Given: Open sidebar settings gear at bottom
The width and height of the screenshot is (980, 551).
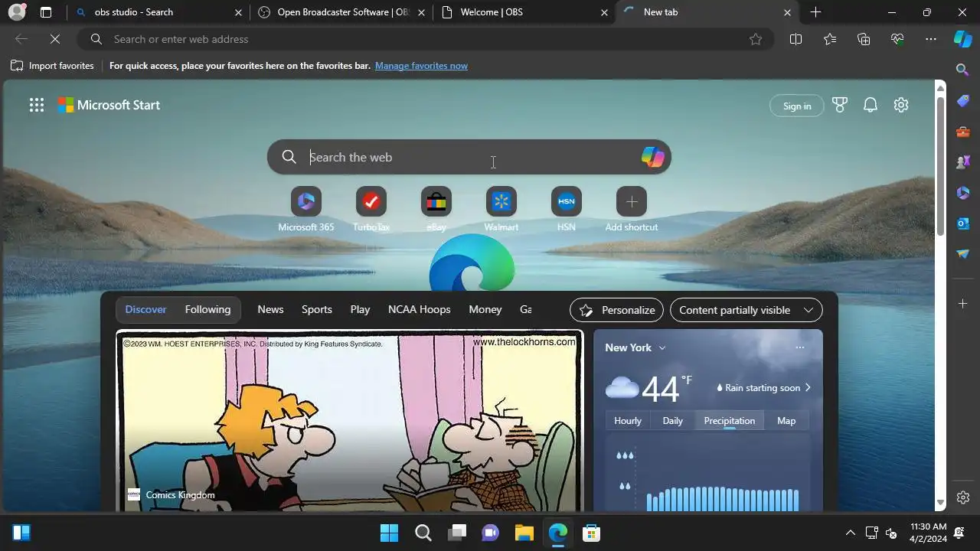Looking at the screenshot, I should [963, 497].
